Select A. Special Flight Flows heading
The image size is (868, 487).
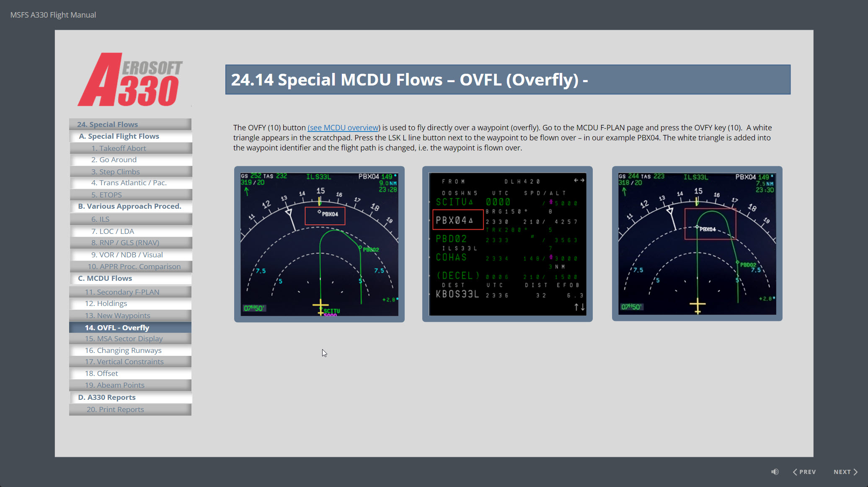click(x=119, y=136)
